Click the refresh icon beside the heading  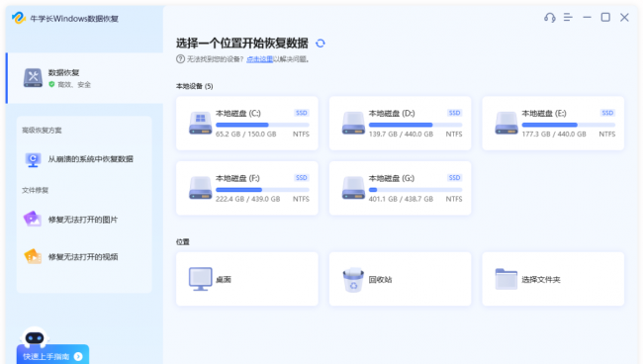pos(321,44)
